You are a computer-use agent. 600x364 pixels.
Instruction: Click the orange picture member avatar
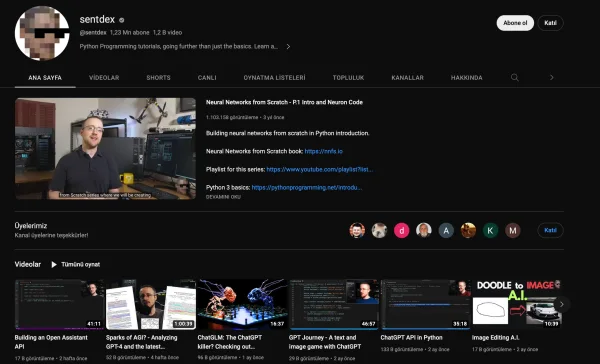pos(468,230)
